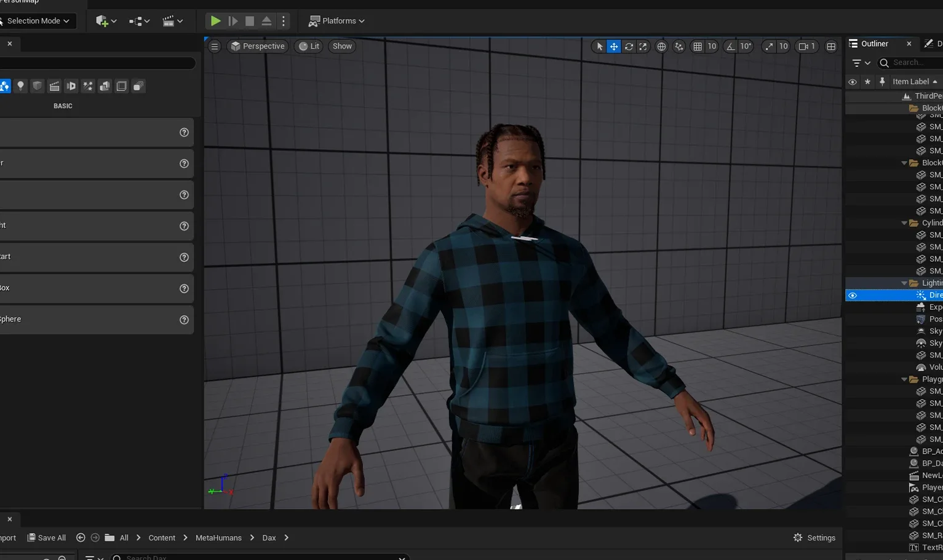Activate the scale transform tool

click(643, 46)
